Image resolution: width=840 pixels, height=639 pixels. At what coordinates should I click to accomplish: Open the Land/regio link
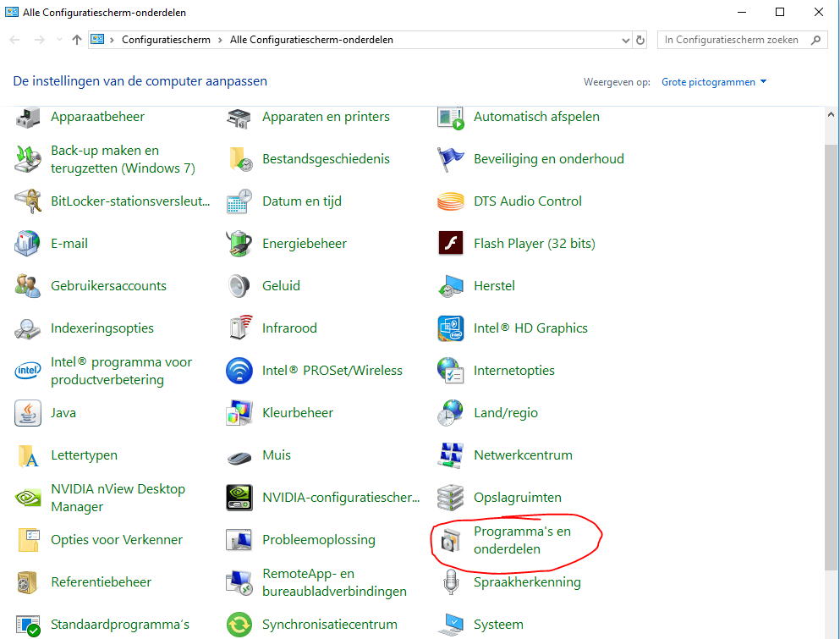point(506,413)
